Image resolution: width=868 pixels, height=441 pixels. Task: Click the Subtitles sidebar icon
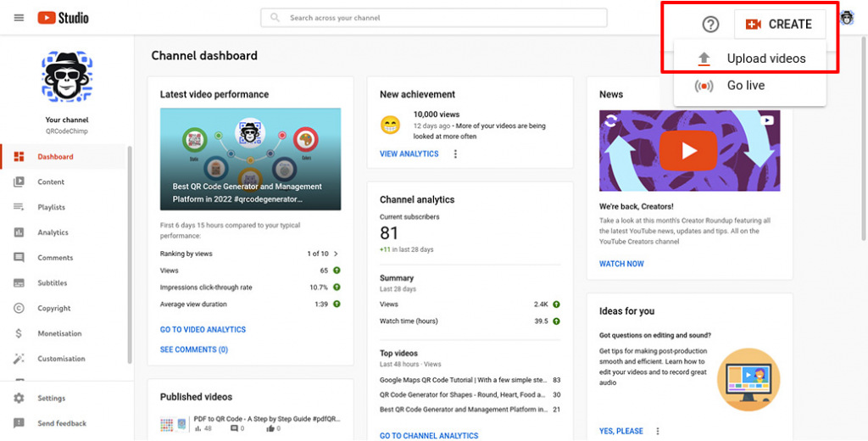point(19,283)
